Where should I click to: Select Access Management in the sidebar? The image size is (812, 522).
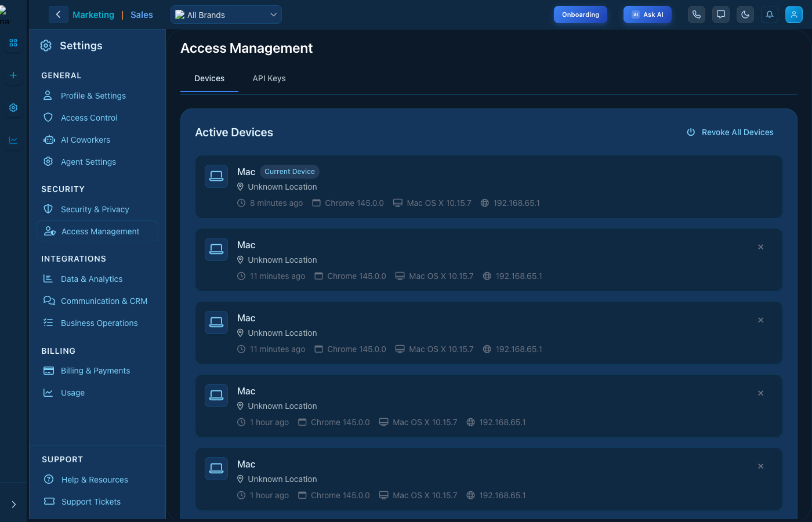(x=97, y=231)
